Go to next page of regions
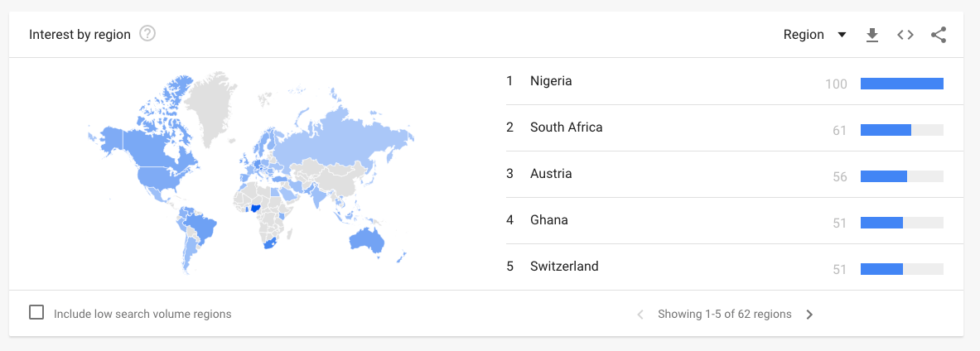 [x=809, y=315]
